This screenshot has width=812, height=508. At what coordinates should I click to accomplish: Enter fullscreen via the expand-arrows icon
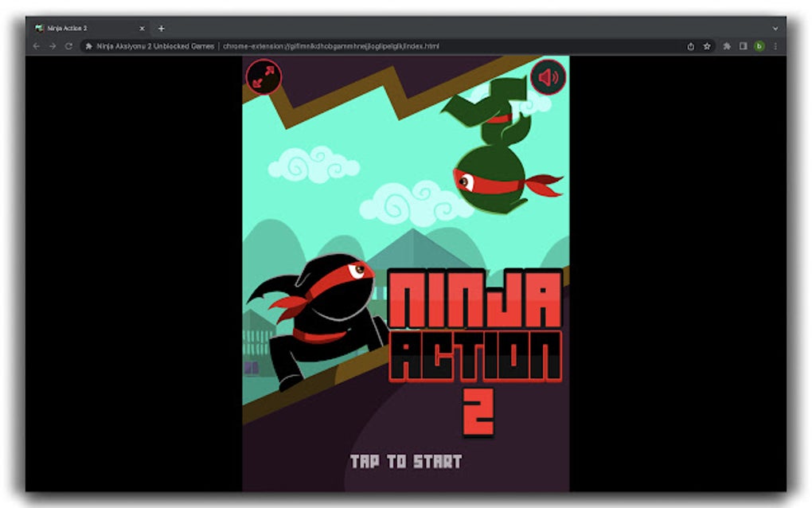tap(264, 77)
